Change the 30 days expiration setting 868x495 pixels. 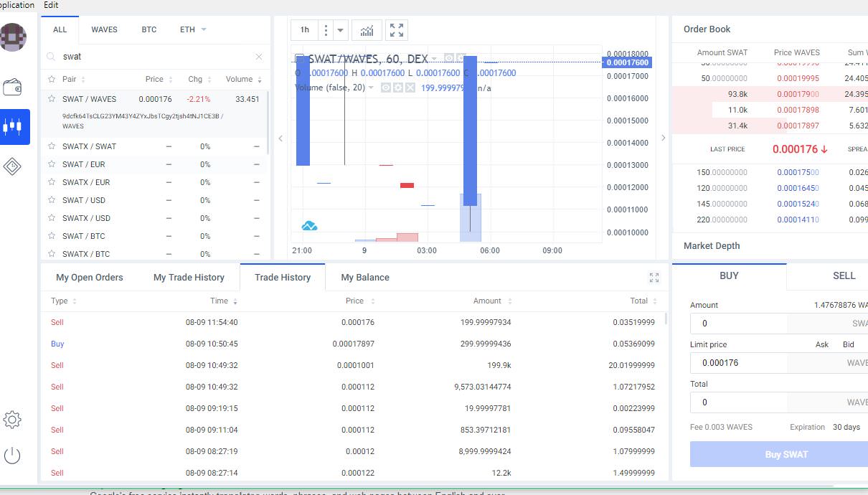tap(846, 427)
